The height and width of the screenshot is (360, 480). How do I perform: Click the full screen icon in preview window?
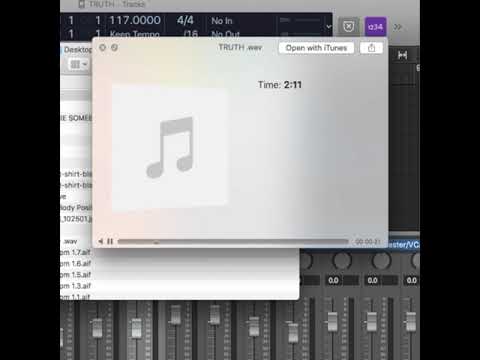pyautogui.click(x=114, y=48)
